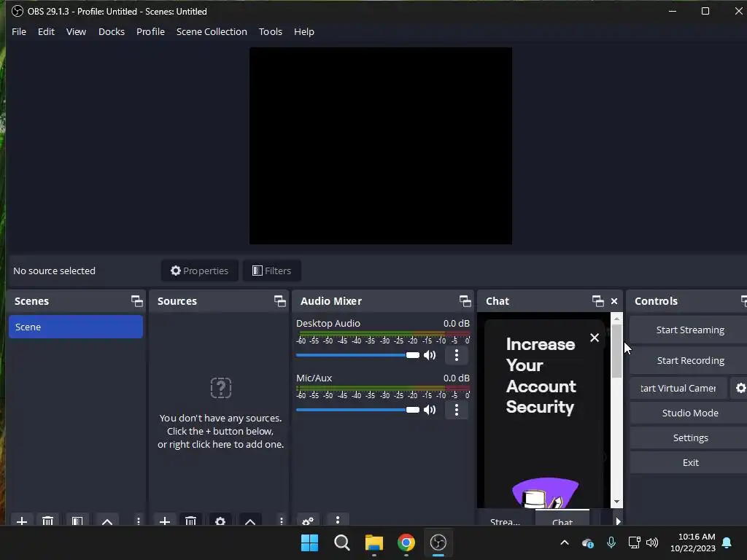Screen dimensions: 747x560
Task: Open the Edit menu
Action: point(46,31)
